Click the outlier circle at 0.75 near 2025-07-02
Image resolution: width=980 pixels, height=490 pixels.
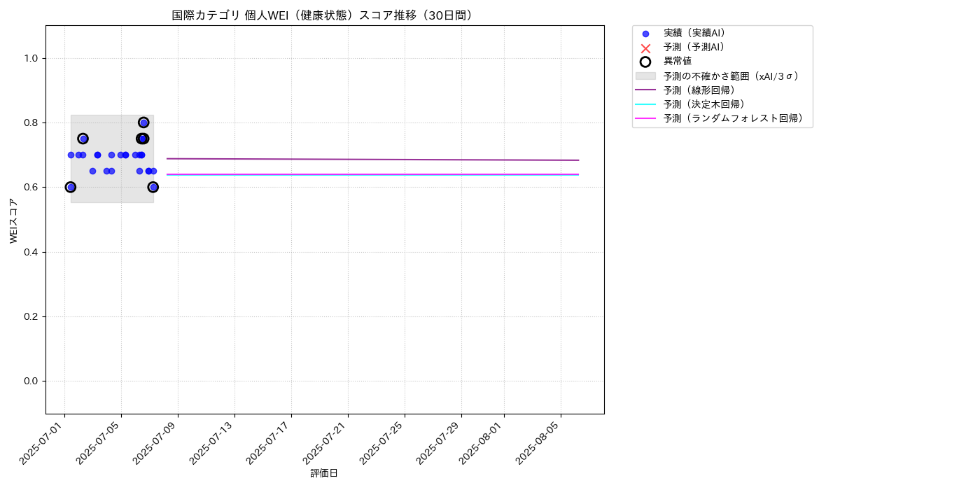click(x=83, y=139)
